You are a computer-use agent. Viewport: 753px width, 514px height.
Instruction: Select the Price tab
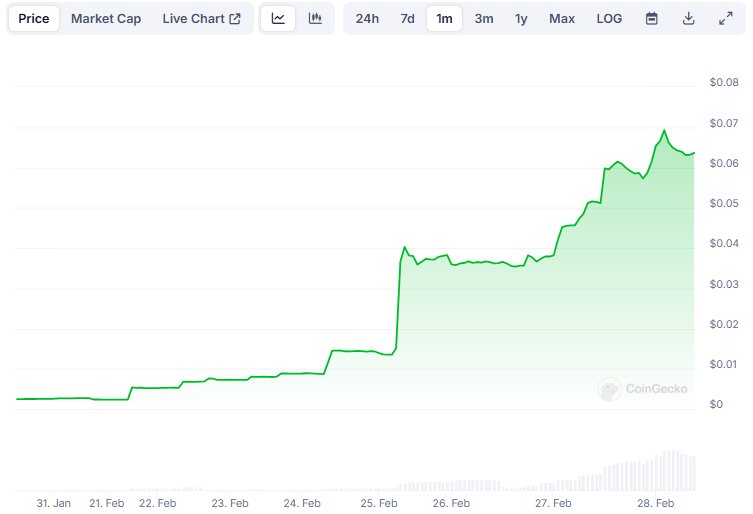point(34,19)
